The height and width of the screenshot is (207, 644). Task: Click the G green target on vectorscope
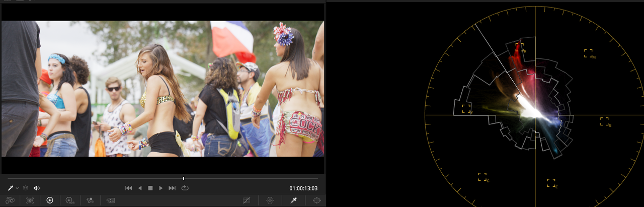click(483, 177)
